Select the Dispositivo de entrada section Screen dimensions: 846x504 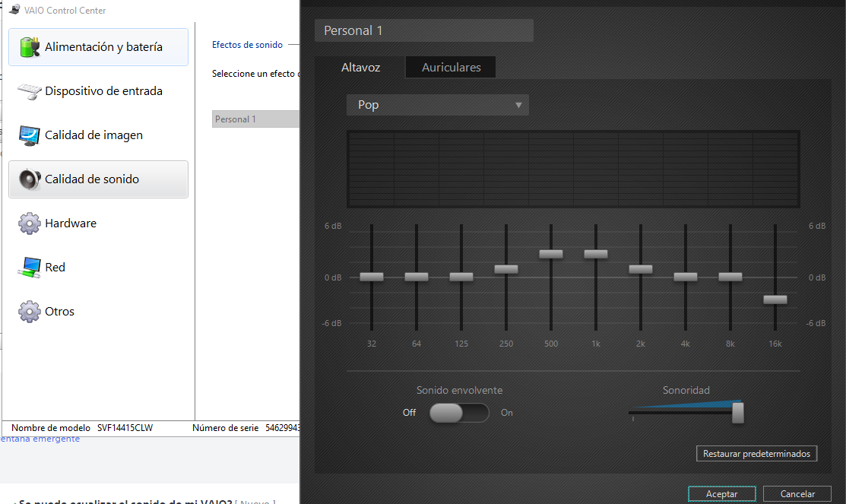(98, 90)
